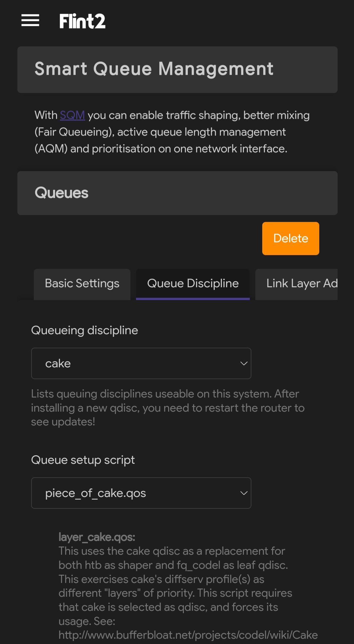Click the Flint2 logo
This screenshot has height=644, width=354.
coord(82,21)
